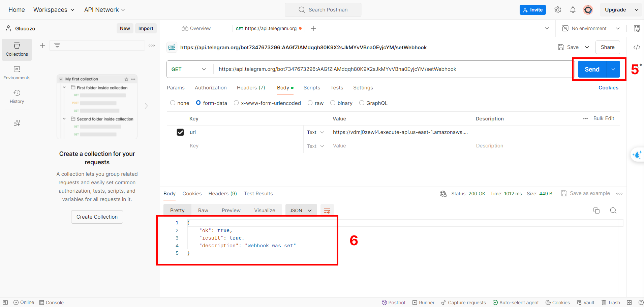Switch to the Headers (7) tab
Viewport: 644px width, 307px height.
(251, 88)
